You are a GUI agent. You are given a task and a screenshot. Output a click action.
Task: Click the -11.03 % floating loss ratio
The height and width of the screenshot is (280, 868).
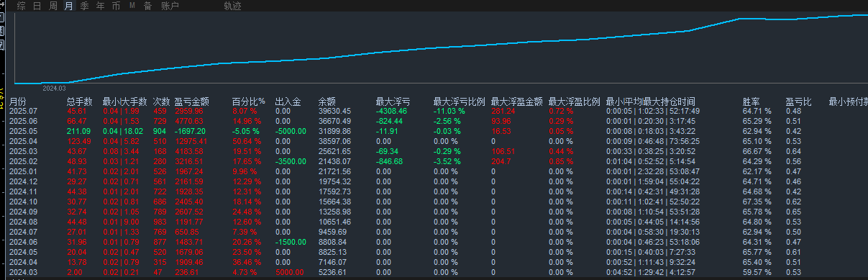[450, 111]
